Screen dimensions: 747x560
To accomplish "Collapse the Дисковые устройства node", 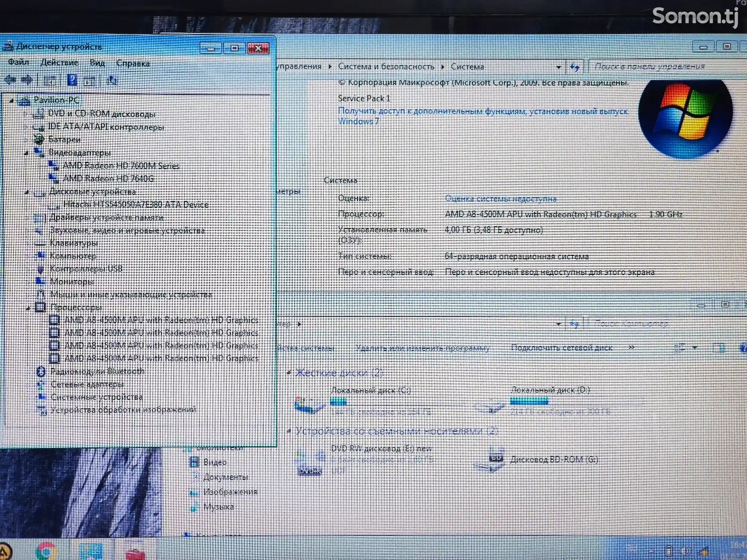I will point(27,192).
